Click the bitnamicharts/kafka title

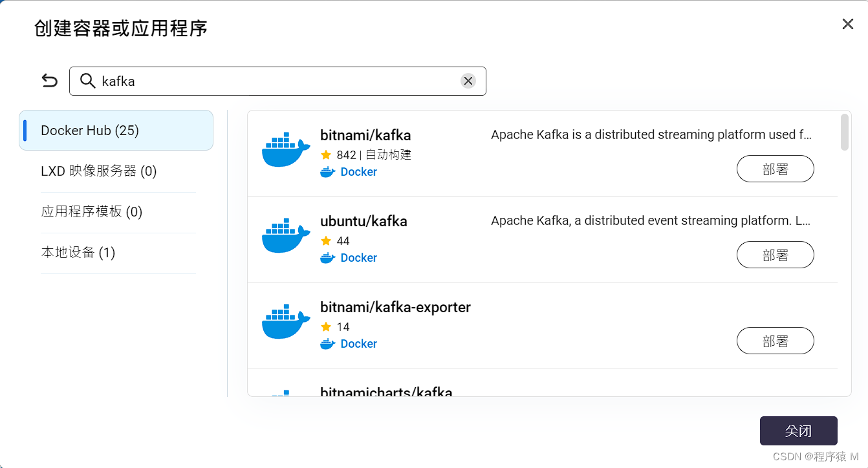386,391
